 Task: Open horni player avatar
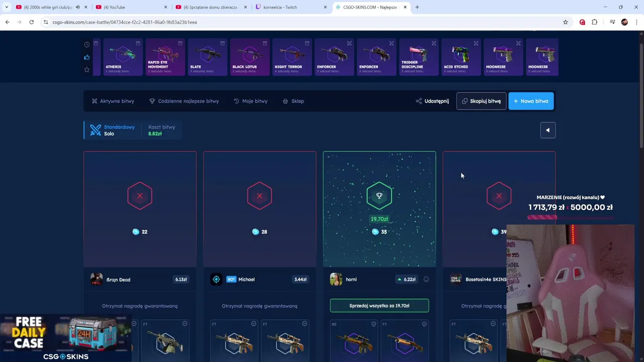(x=336, y=280)
